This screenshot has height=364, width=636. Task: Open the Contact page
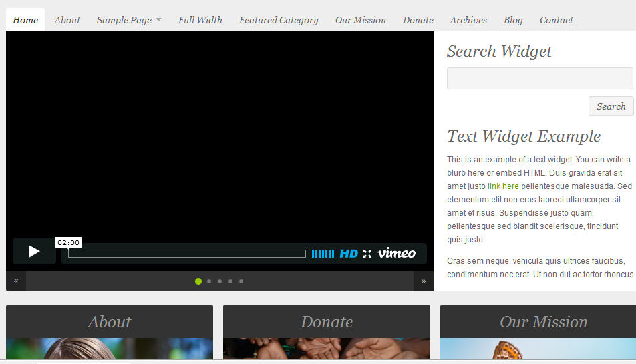coord(556,20)
